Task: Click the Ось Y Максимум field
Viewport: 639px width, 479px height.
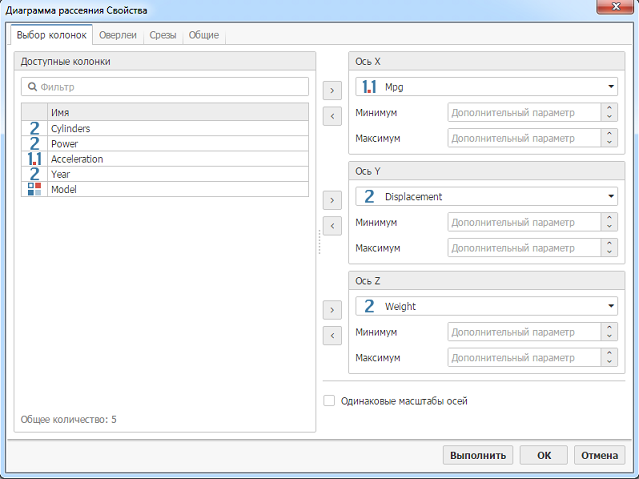Action: pyautogui.click(x=524, y=248)
